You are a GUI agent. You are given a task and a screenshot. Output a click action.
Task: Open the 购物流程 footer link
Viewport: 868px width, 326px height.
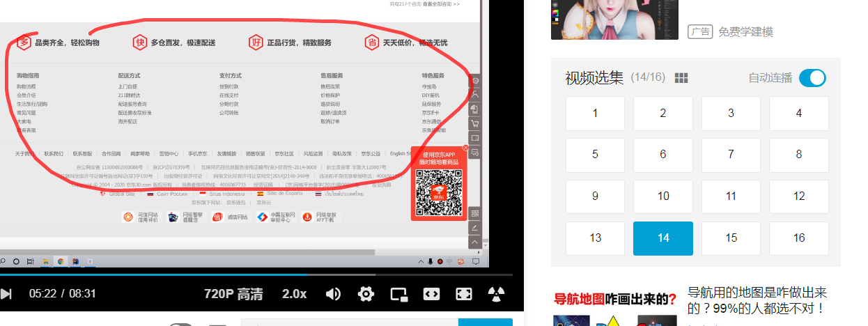coord(26,86)
